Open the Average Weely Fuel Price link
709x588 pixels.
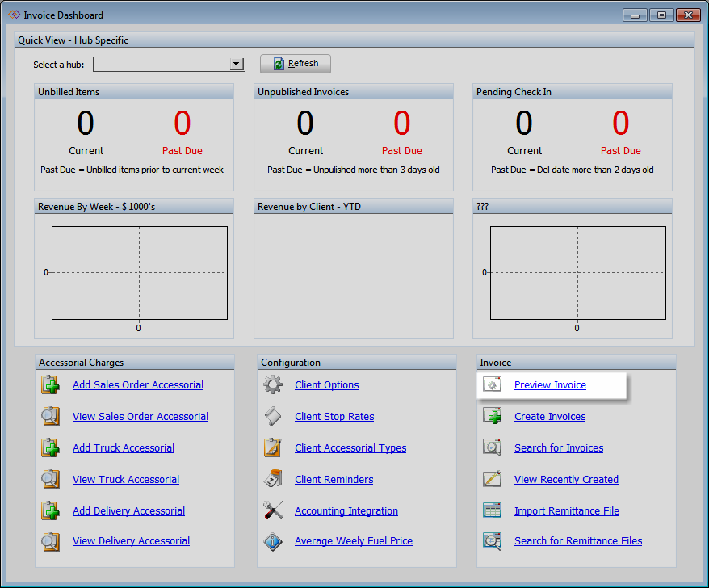pos(354,541)
